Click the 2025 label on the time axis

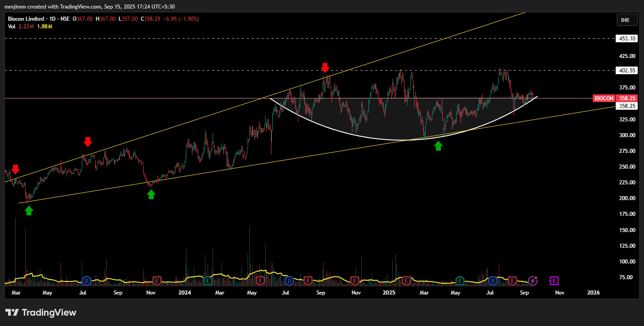coord(389,293)
